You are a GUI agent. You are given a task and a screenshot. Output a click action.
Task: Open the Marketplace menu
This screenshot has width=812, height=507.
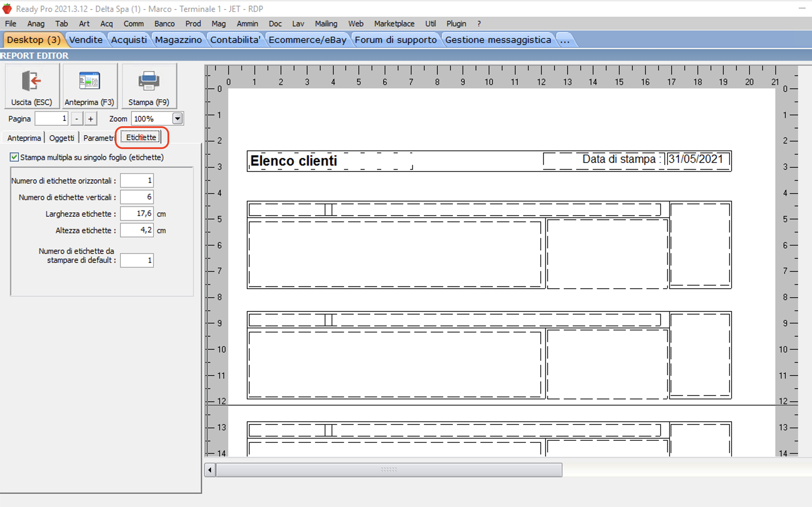tap(394, 23)
